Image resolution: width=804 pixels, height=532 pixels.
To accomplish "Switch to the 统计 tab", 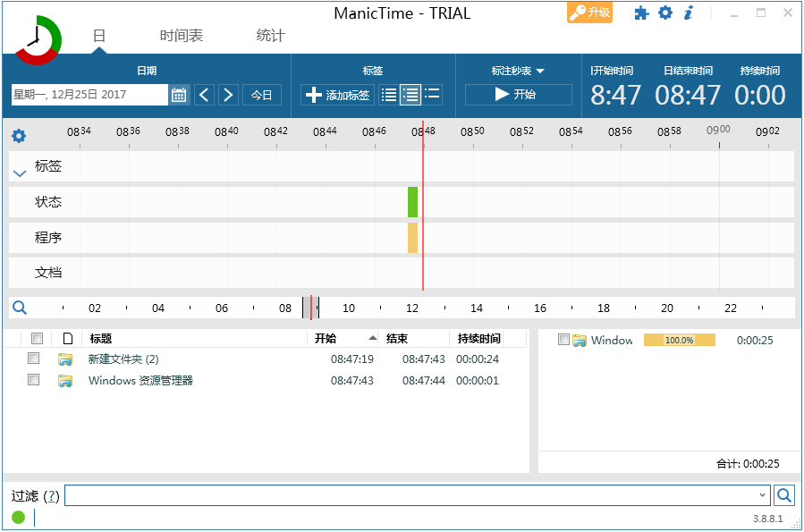I will tap(270, 36).
